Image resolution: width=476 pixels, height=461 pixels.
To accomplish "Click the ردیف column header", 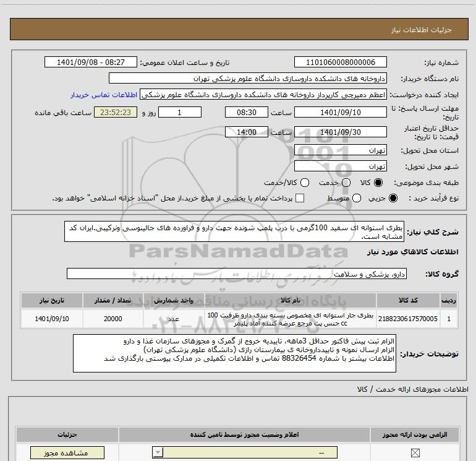I will coord(449,300).
